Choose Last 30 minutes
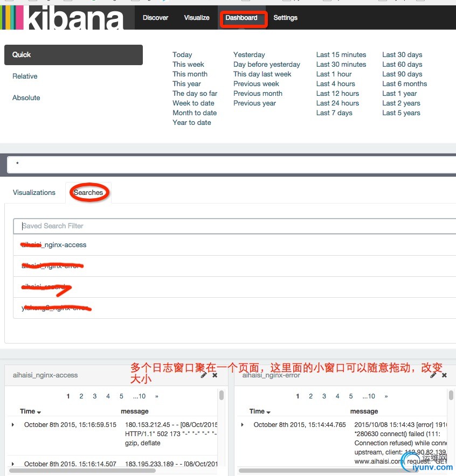Image resolution: width=456 pixels, height=476 pixels. 341,65
